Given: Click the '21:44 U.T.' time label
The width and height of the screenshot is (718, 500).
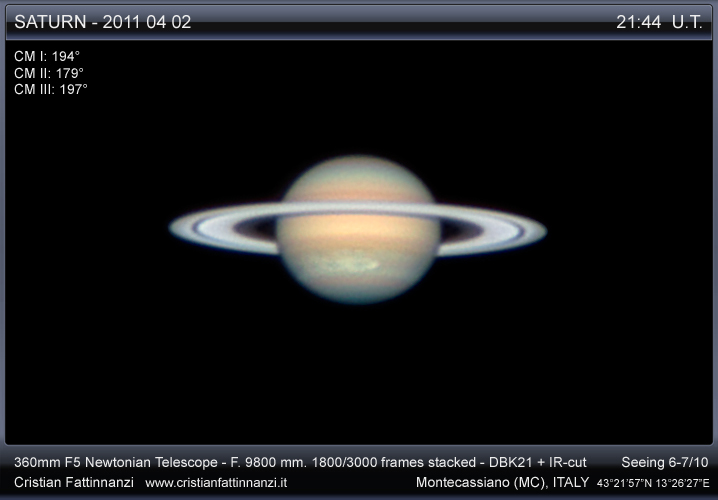Looking at the screenshot, I should pyautogui.click(x=659, y=22).
